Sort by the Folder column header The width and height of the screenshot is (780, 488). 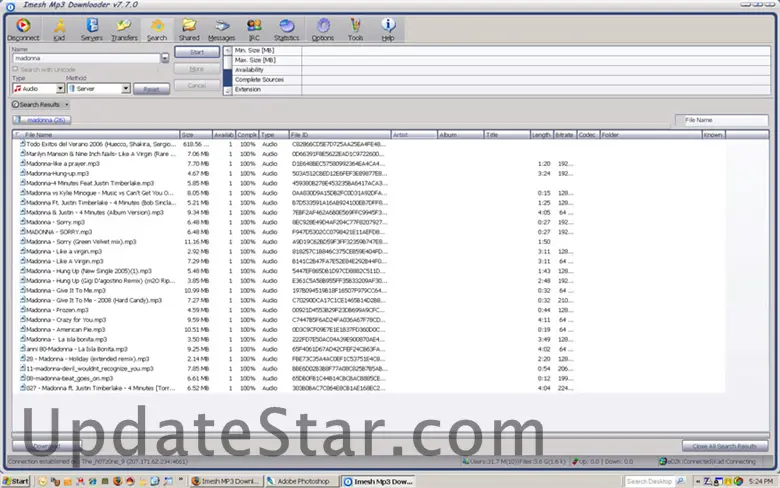tap(651, 135)
